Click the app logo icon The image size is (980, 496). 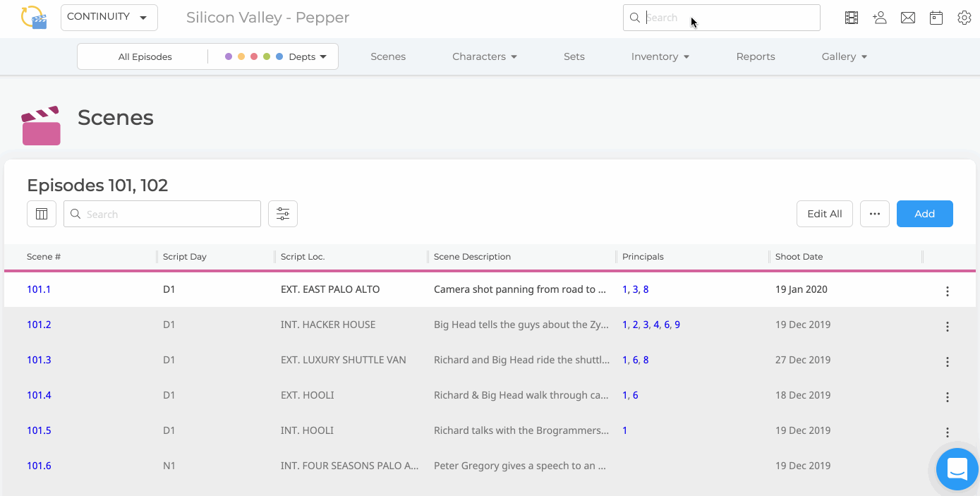tap(34, 17)
